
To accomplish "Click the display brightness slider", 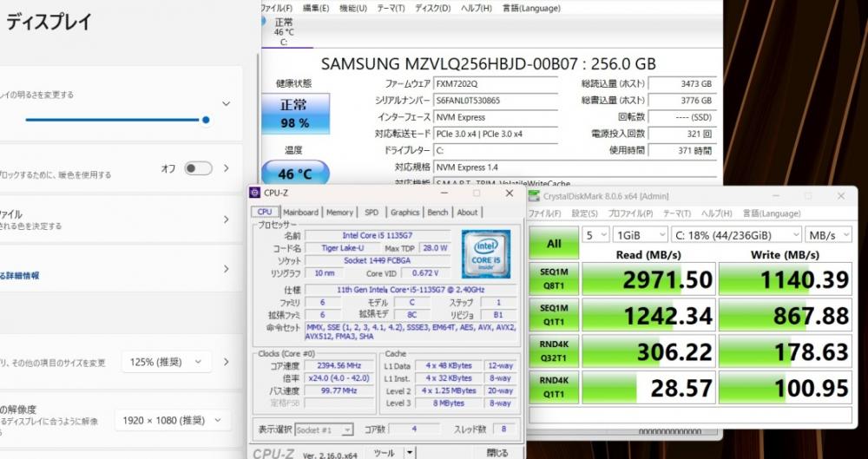I will [x=115, y=120].
